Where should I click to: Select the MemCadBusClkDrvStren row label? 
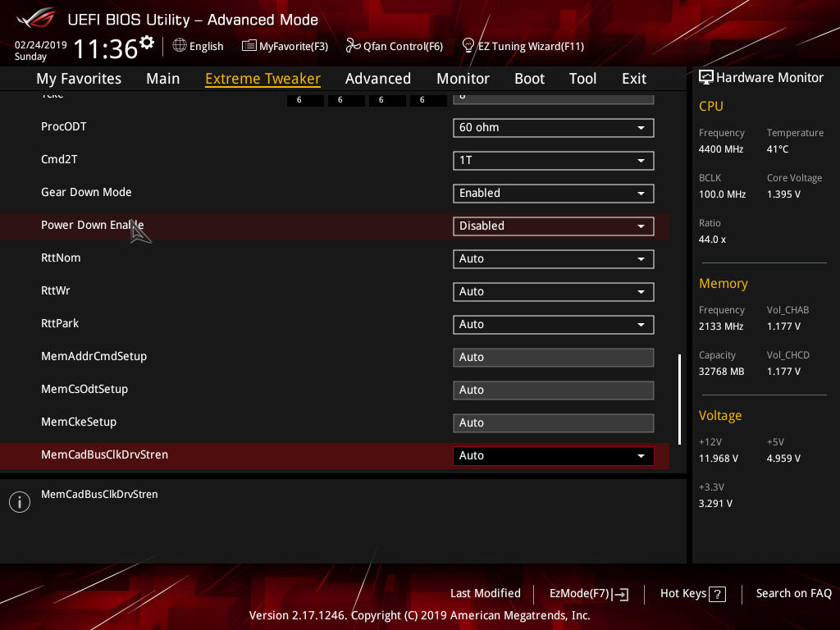(x=104, y=454)
